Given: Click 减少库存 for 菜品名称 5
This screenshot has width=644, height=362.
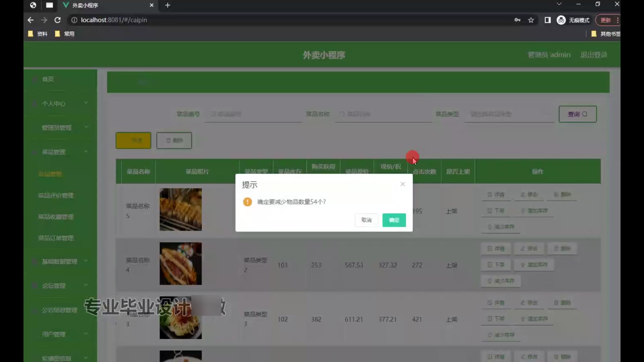Looking at the screenshot, I should tap(501, 227).
